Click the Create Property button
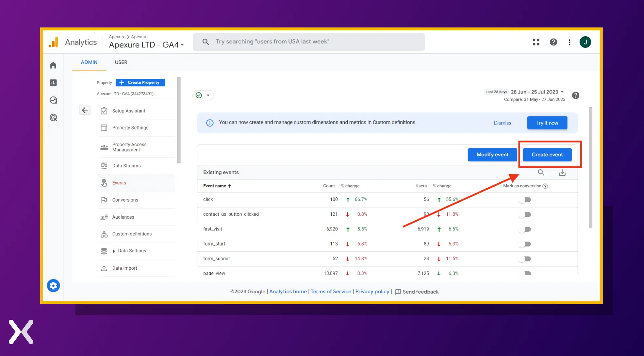Image resolution: width=644 pixels, height=356 pixels. [140, 82]
